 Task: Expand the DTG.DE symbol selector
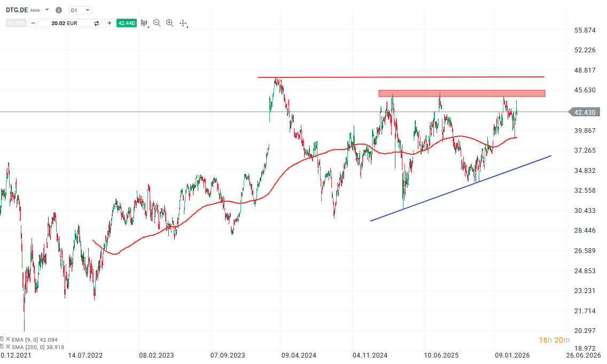(46, 10)
